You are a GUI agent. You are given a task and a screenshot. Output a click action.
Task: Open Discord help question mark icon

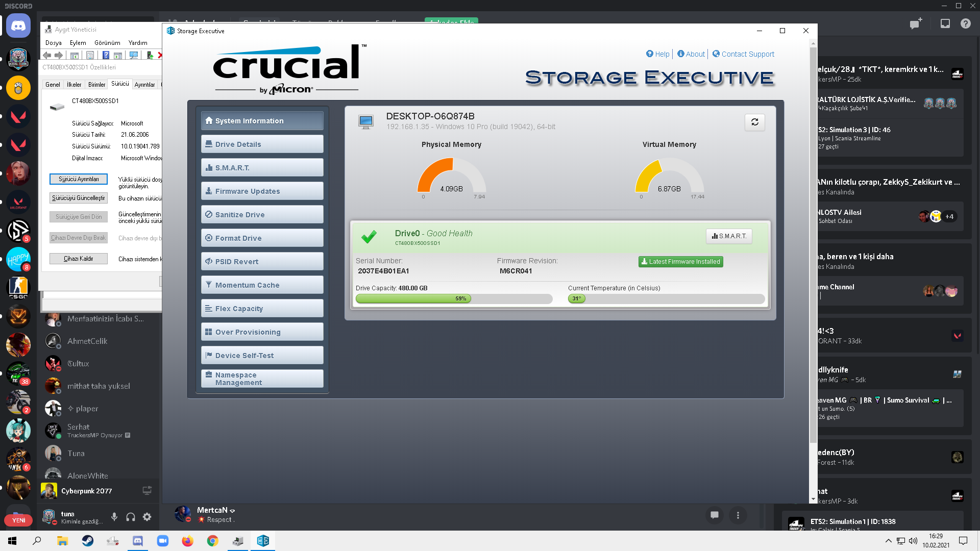point(965,23)
